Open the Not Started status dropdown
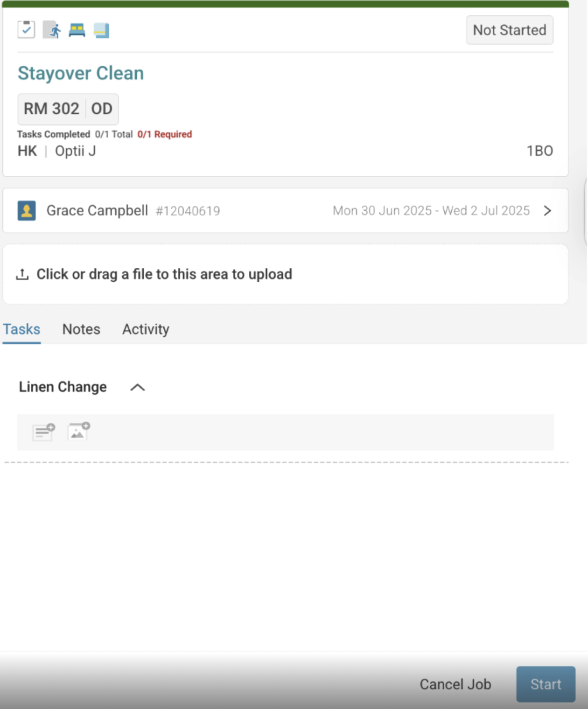Screen dimensions: 588x709 510,30
